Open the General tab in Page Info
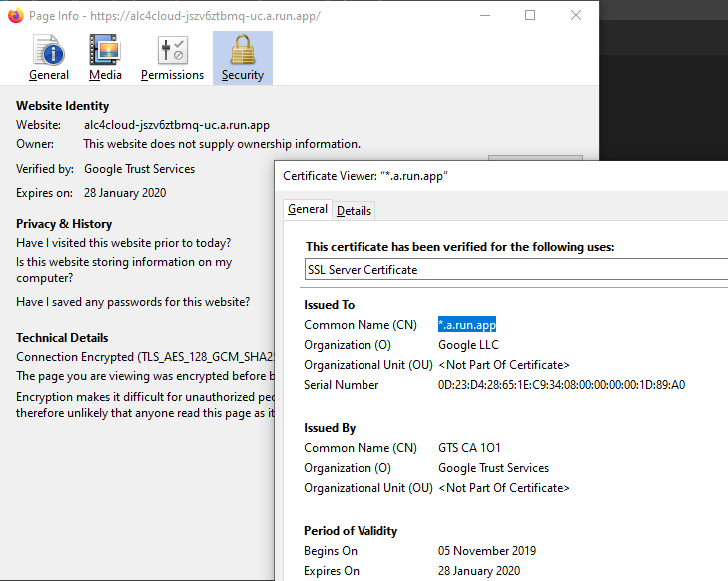The width and height of the screenshot is (728, 581). [x=49, y=58]
